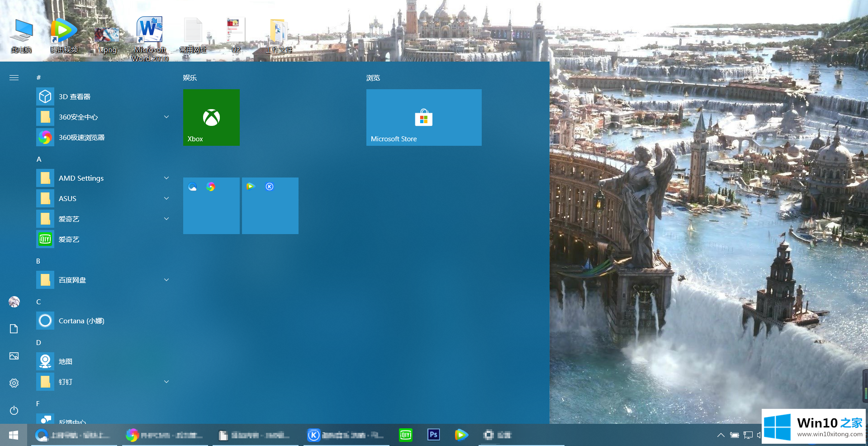Open the tile folder containing two browsers
Image resolution: width=868 pixels, height=446 pixels.
pyautogui.click(x=211, y=206)
